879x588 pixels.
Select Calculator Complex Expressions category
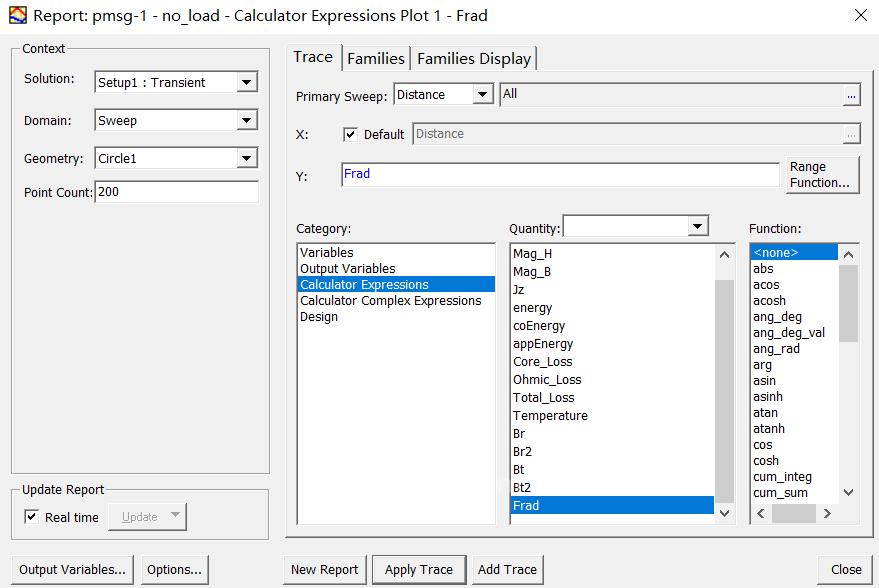point(390,301)
